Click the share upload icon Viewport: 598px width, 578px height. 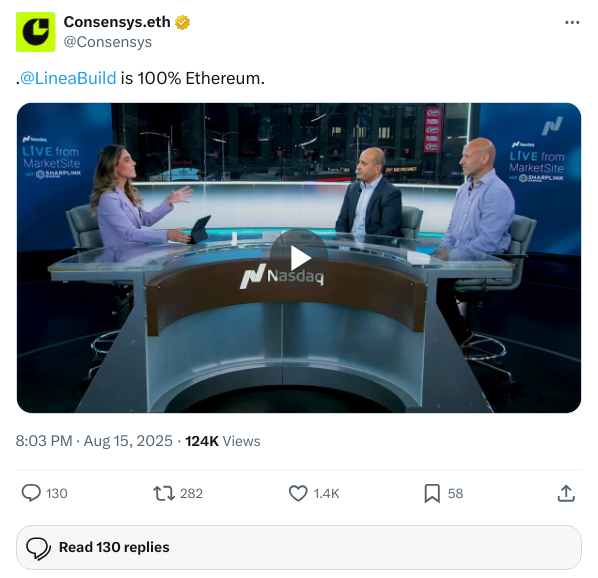[x=566, y=493]
